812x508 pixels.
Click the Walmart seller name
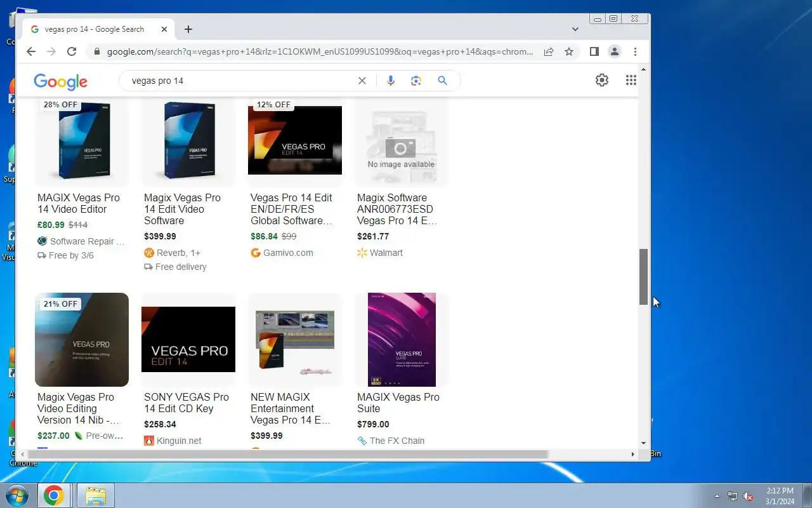386,253
